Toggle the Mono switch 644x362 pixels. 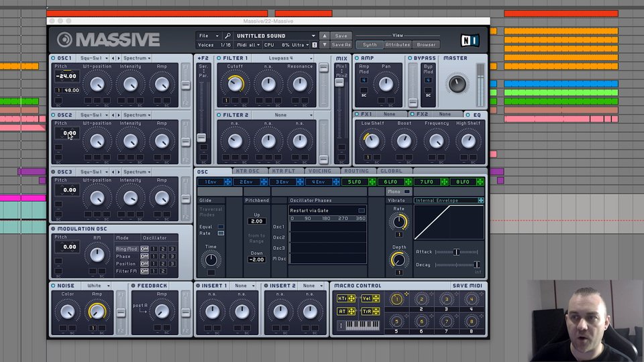click(x=407, y=192)
